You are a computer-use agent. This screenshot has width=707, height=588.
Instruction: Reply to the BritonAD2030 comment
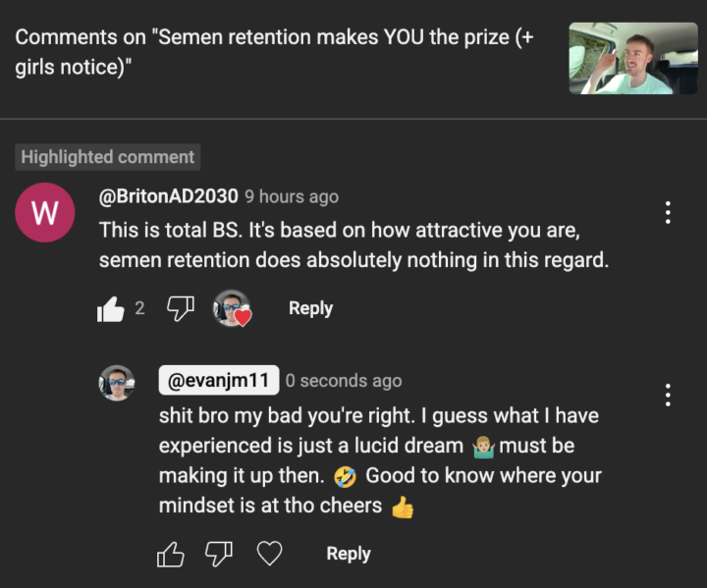(x=310, y=308)
